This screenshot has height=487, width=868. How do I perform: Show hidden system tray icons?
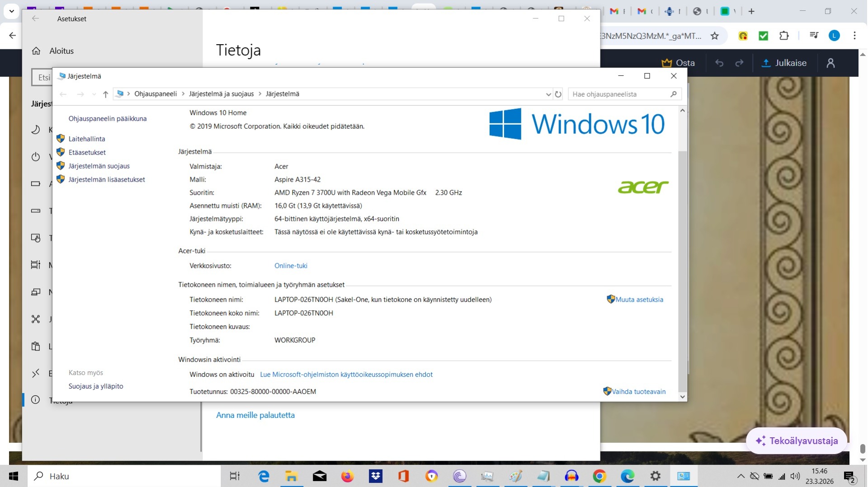741,476
